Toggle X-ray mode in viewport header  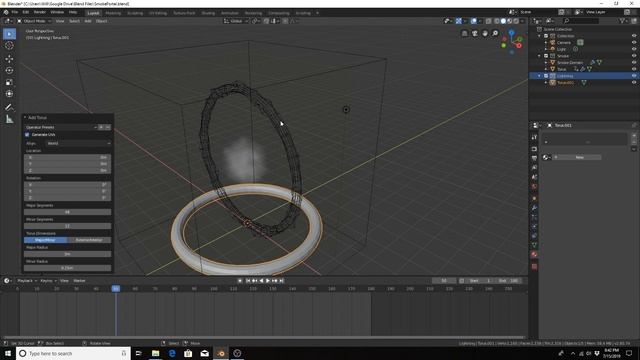point(488,21)
